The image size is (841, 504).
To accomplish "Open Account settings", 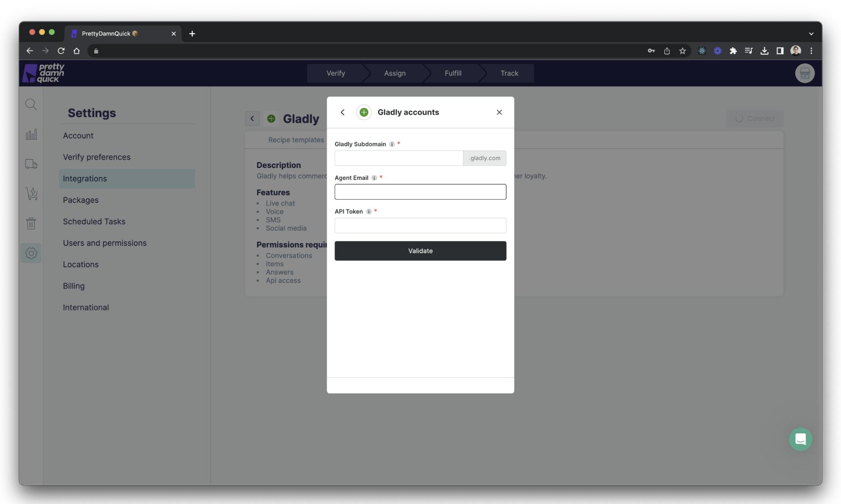I will point(127,136).
